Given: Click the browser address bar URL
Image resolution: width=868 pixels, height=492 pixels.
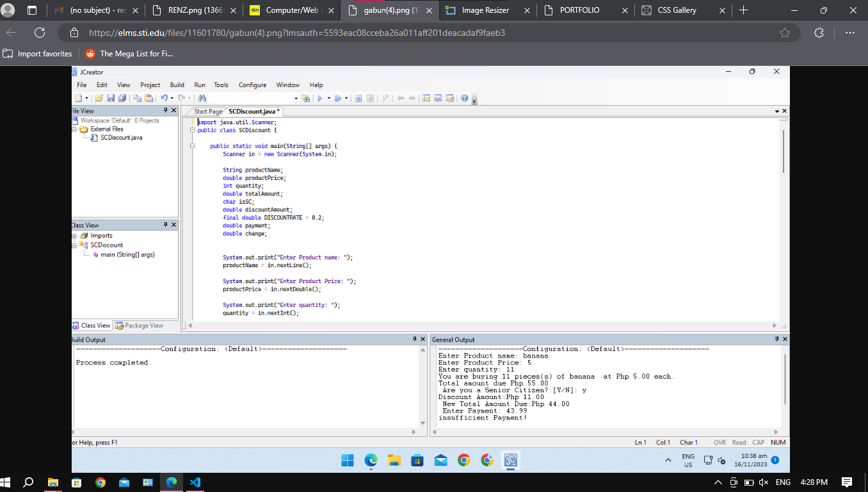Looking at the screenshot, I should (297, 33).
